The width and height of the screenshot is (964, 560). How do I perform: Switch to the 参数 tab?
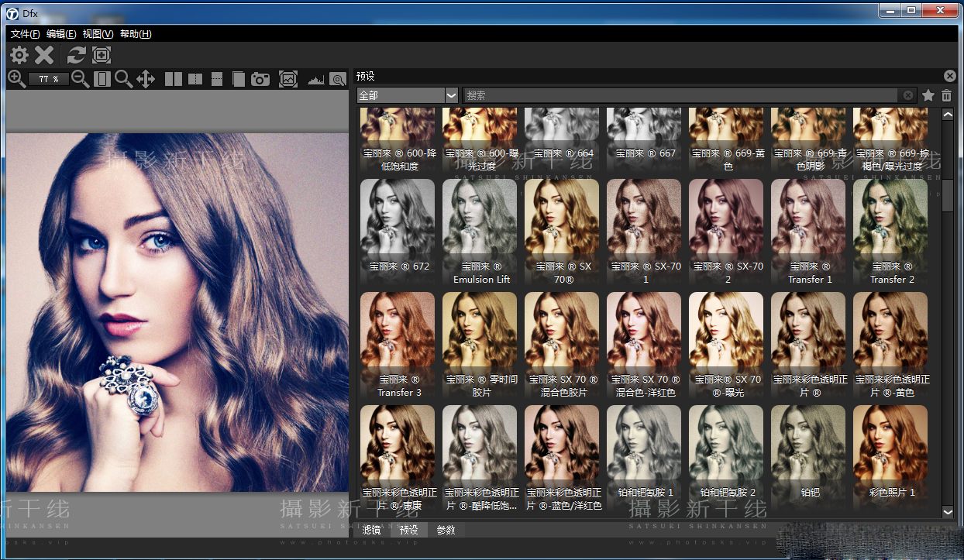[x=446, y=530]
